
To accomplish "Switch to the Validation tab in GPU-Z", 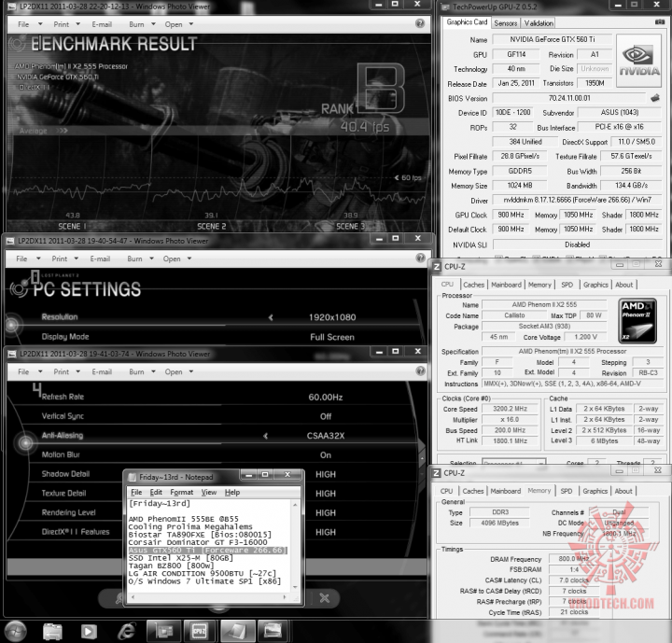I will tap(539, 23).
